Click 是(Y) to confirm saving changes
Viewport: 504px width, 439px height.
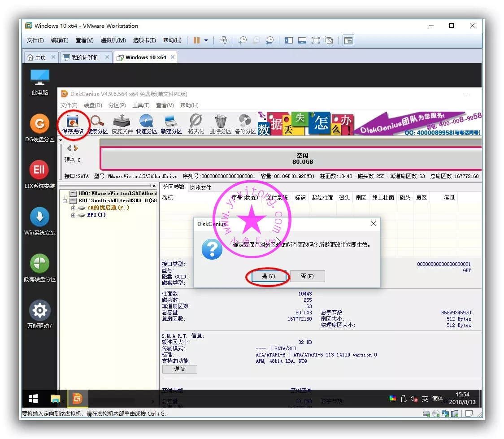(269, 276)
